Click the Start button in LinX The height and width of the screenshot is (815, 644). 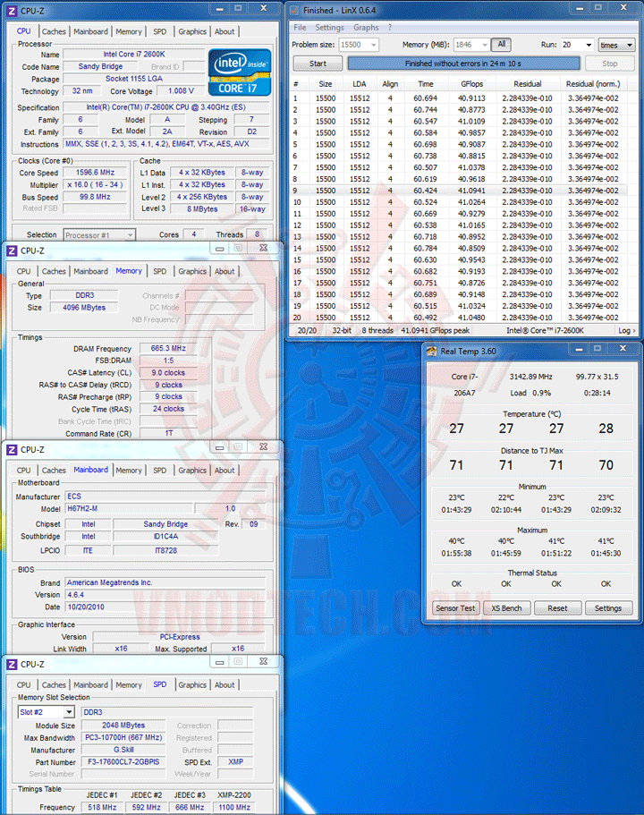318,64
